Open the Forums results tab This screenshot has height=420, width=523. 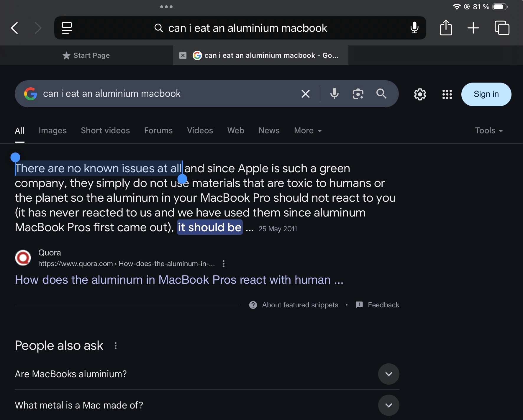(x=158, y=131)
